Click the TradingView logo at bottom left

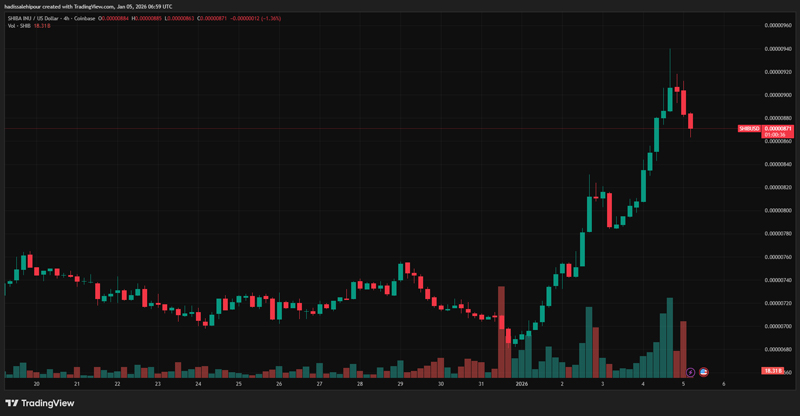point(40,403)
